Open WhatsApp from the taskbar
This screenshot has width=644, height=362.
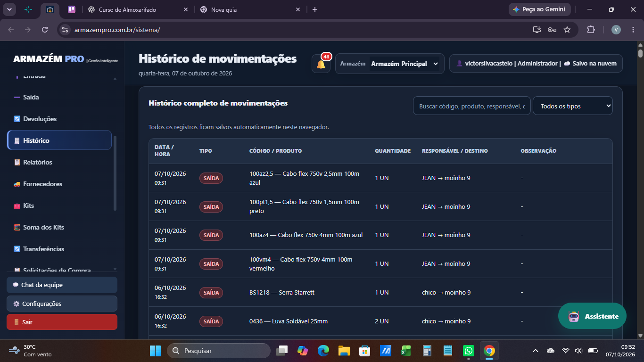click(x=468, y=351)
